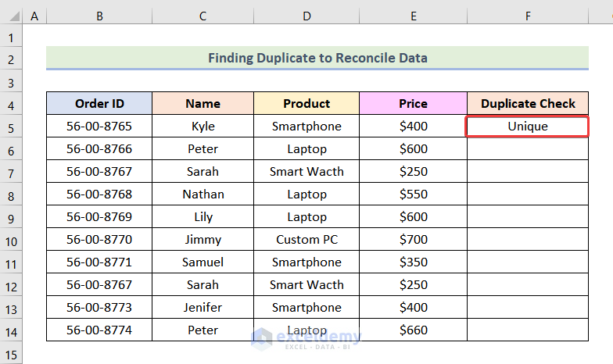Select row 5 header
Screen dimensions: 613x364
pyautogui.click(x=12, y=126)
